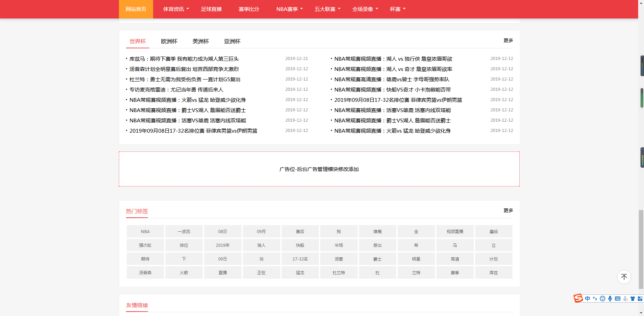Open Sogou skin shirt icon
Viewport: 644px width, 316px height.
(x=633, y=299)
